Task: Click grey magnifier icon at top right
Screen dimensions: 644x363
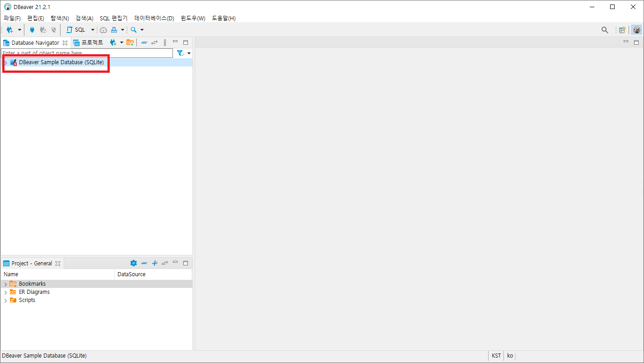Action: pyautogui.click(x=605, y=30)
